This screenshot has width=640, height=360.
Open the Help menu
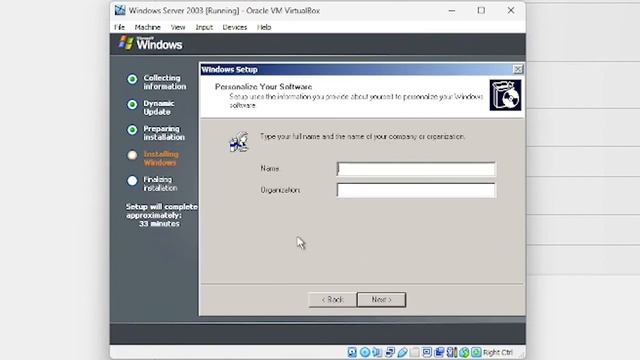pyautogui.click(x=264, y=27)
